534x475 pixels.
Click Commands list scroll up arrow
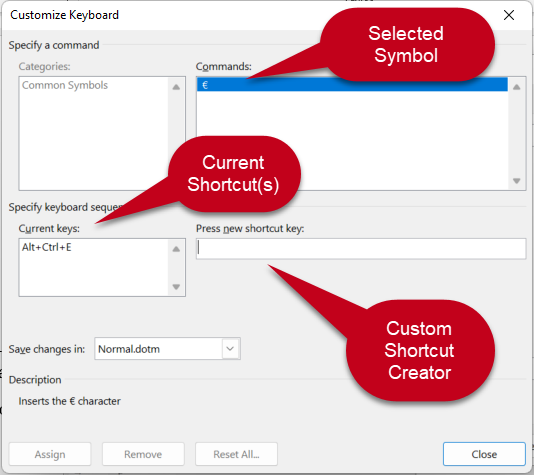point(517,87)
